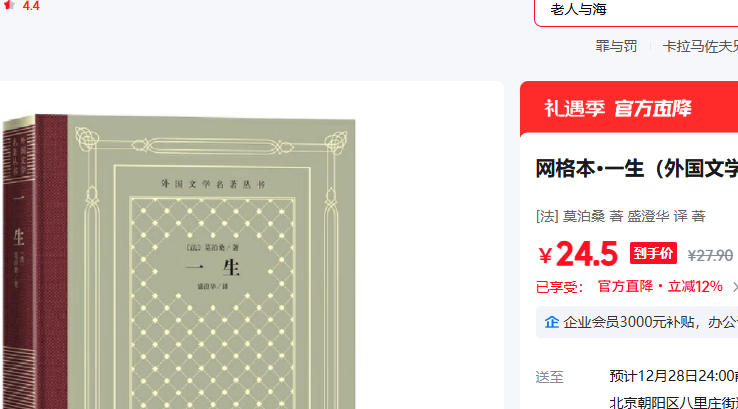Open the 北京朝阳区八里庄 delivery address dropdown

674,402
